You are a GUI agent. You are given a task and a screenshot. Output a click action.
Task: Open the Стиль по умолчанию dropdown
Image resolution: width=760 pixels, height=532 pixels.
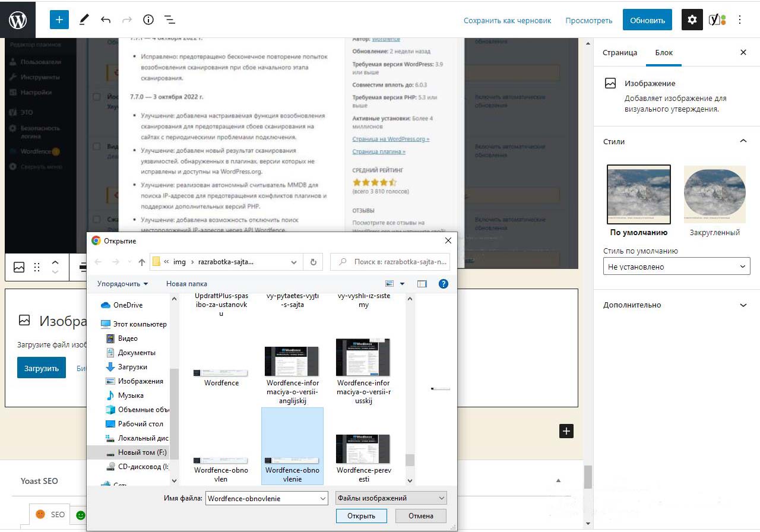(676, 267)
